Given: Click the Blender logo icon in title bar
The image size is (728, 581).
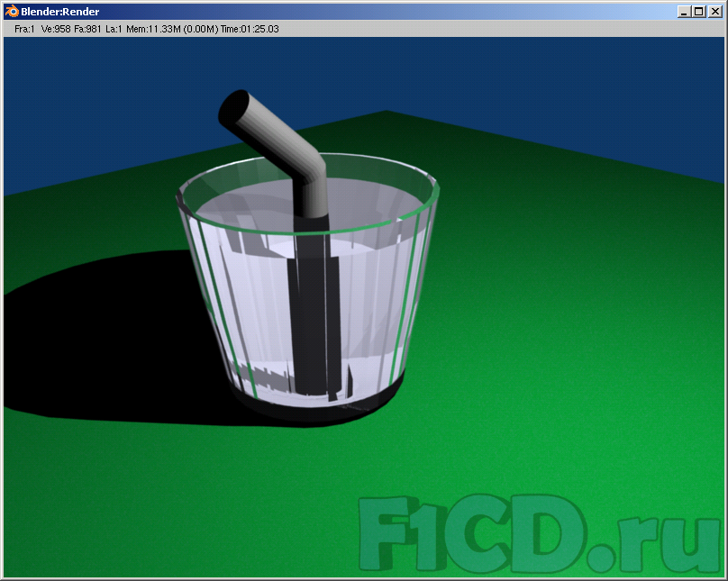Looking at the screenshot, I should tap(12, 11).
